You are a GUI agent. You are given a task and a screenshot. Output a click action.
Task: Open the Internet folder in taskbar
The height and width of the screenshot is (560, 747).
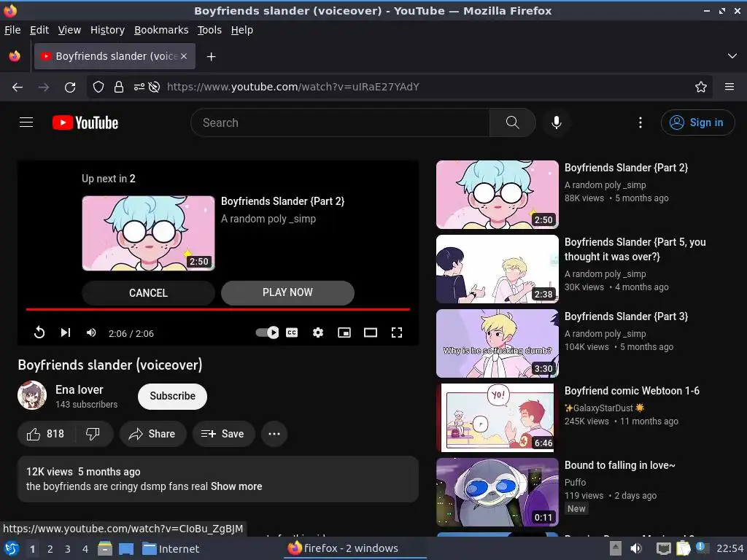click(171, 548)
